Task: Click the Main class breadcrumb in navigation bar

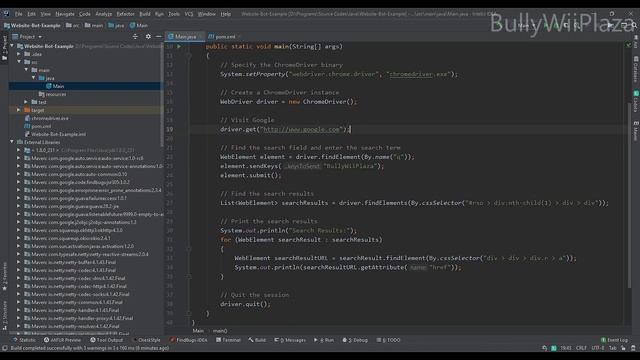Action: [139, 25]
